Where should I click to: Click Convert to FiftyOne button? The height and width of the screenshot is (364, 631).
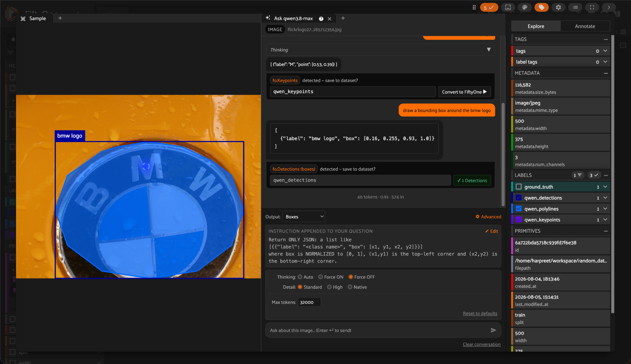point(464,92)
